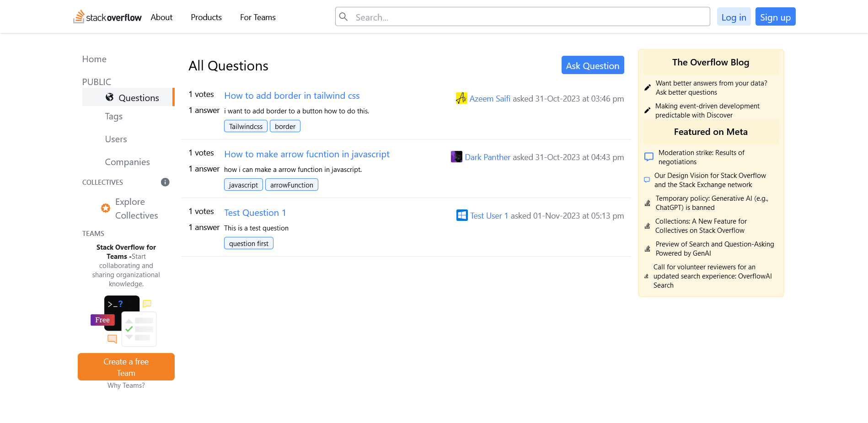Click the pencil icon beside the Discover blog post
868x423 pixels.
click(x=648, y=110)
